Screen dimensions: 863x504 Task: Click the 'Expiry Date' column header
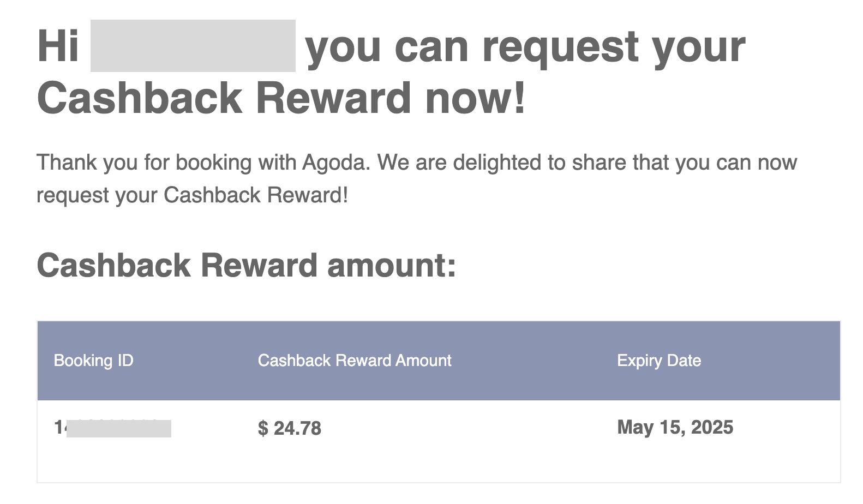click(659, 361)
